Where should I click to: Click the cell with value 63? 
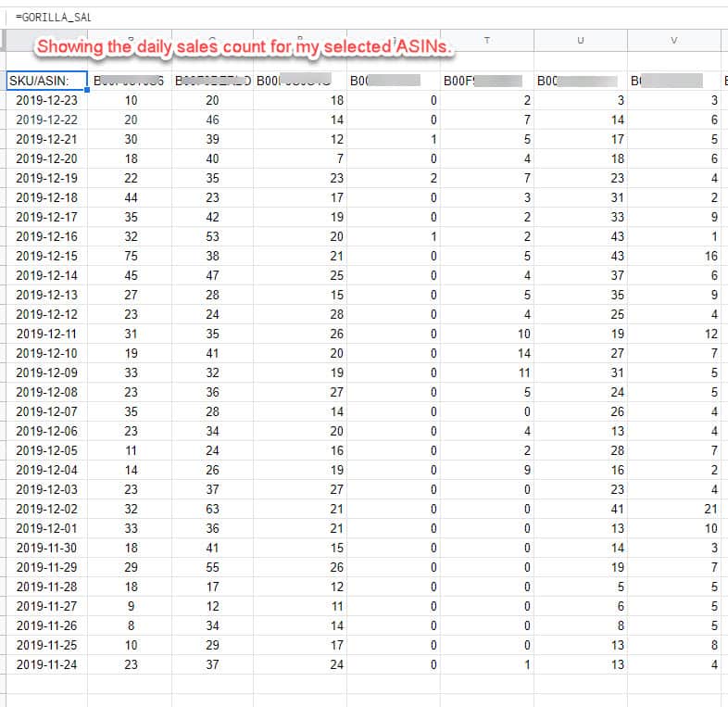[212, 509]
